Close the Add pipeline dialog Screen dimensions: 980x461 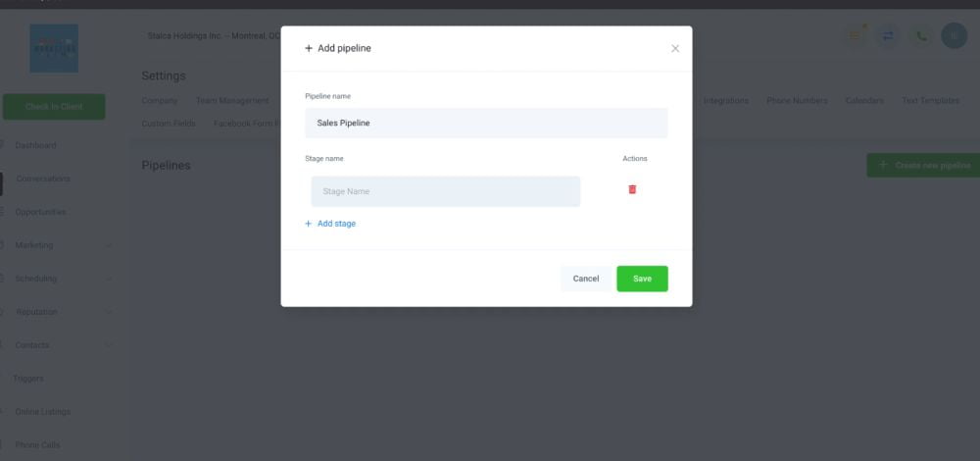coord(675,48)
